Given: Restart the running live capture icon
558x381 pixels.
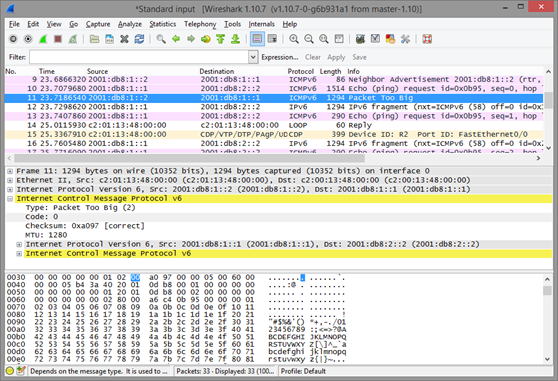Looking at the screenshot, I should point(73,39).
